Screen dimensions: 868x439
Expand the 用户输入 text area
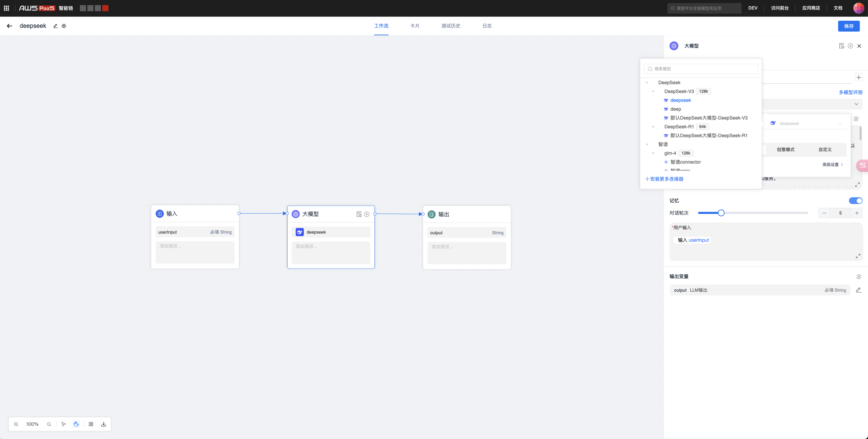(858, 256)
